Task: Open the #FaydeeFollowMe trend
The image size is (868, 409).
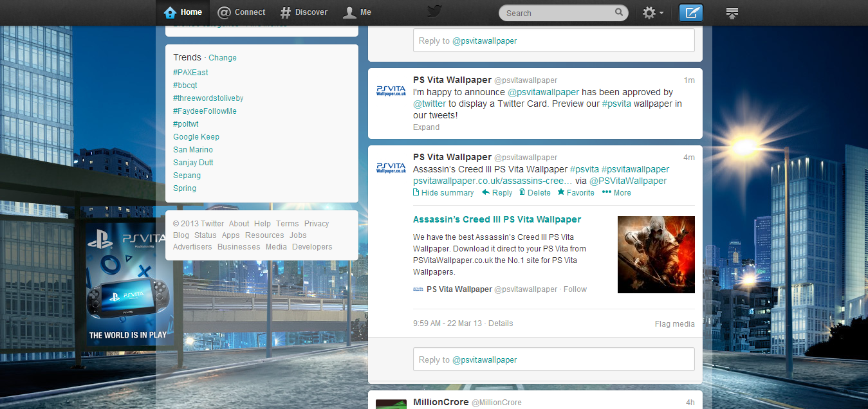Action: [205, 111]
